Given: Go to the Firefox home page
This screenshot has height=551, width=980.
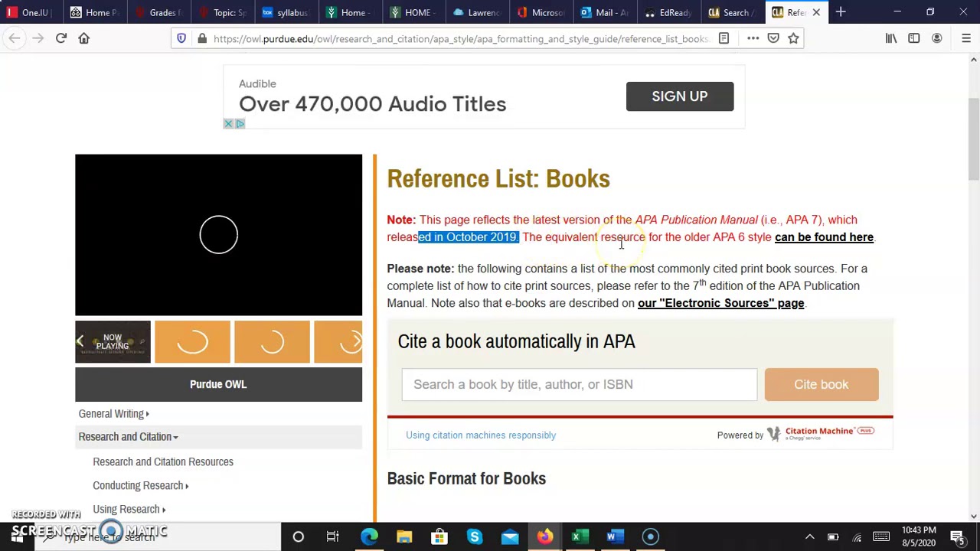Looking at the screenshot, I should click(84, 38).
